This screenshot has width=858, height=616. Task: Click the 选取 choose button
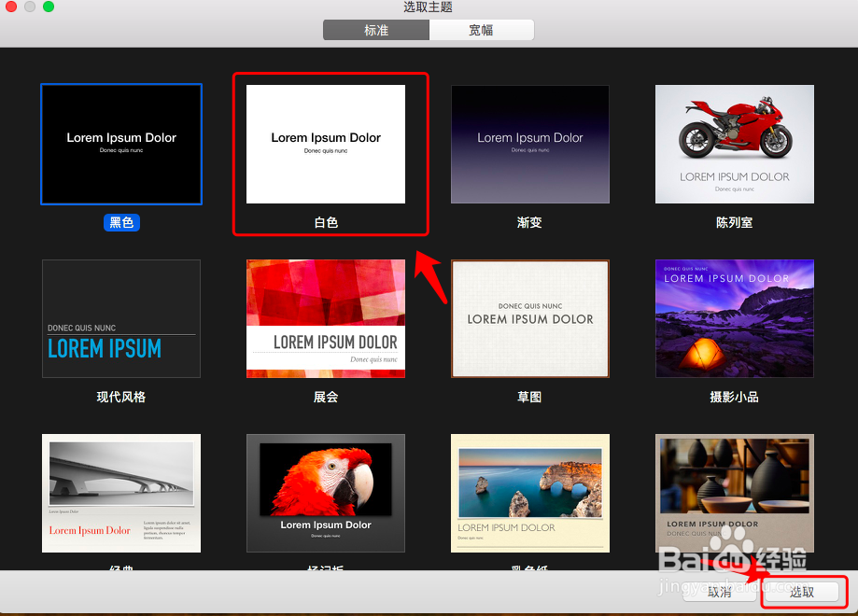click(802, 592)
